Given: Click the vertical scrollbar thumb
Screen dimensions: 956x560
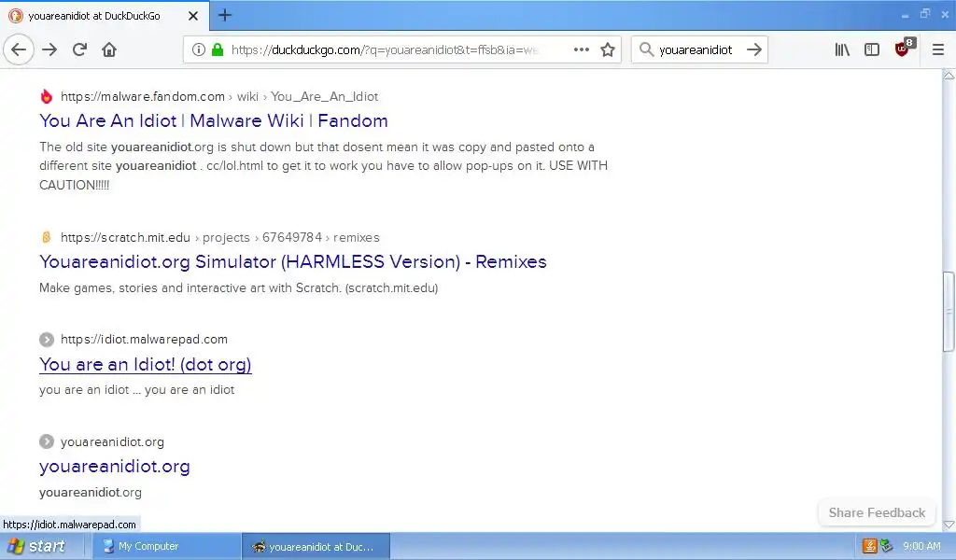Looking at the screenshot, I should point(949,312).
